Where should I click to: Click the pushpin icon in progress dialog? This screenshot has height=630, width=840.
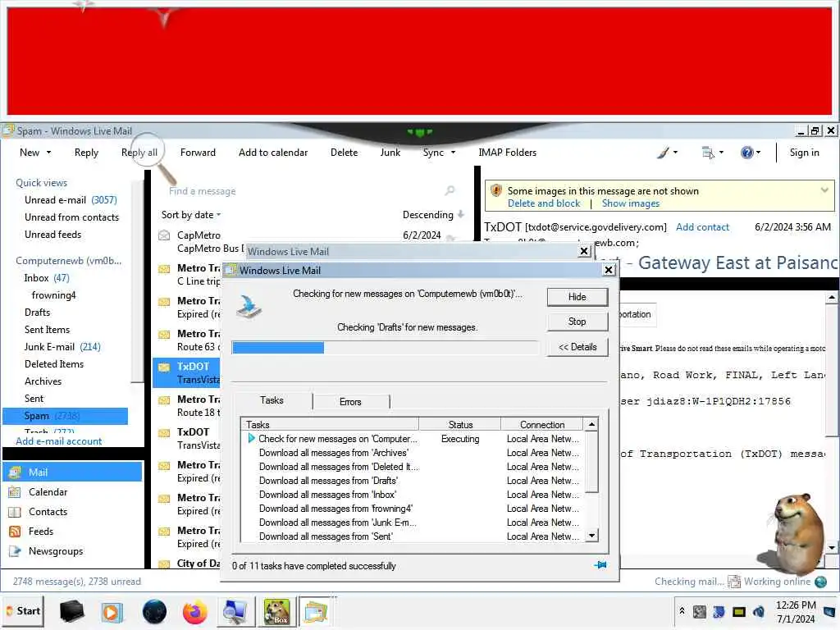(x=600, y=565)
